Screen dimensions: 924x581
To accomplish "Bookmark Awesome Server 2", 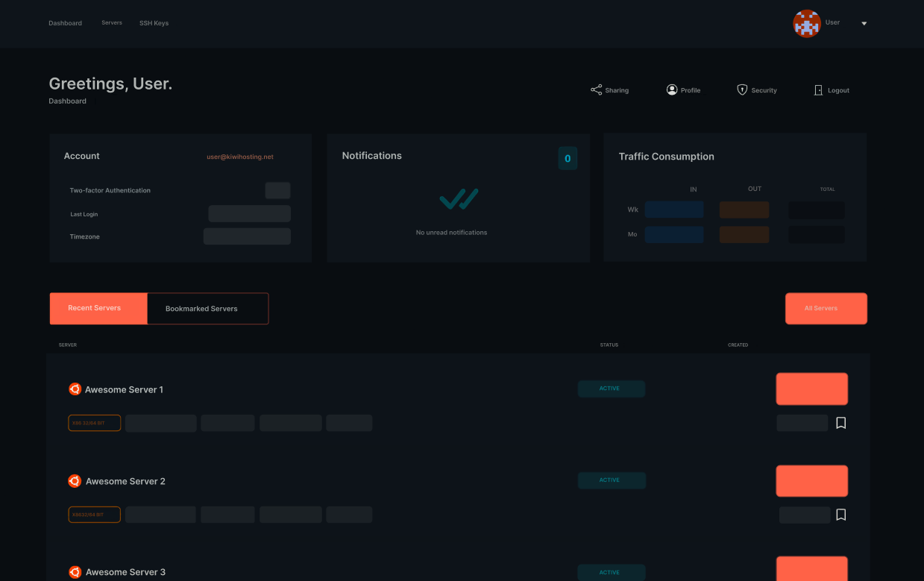I will [x=841, y=515].
